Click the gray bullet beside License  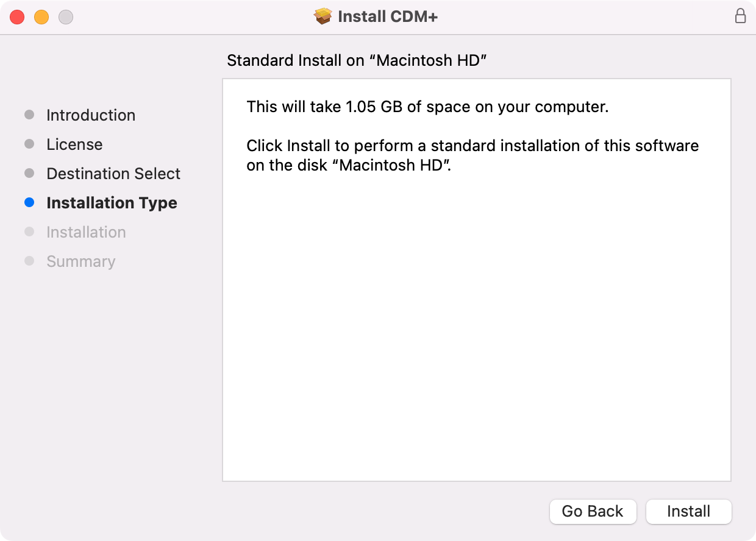[x=29, y=144]
